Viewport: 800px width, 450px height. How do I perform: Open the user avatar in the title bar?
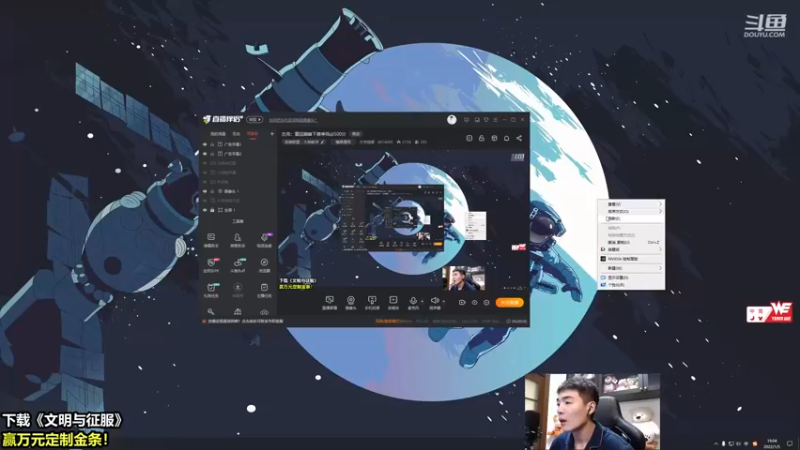452,119
